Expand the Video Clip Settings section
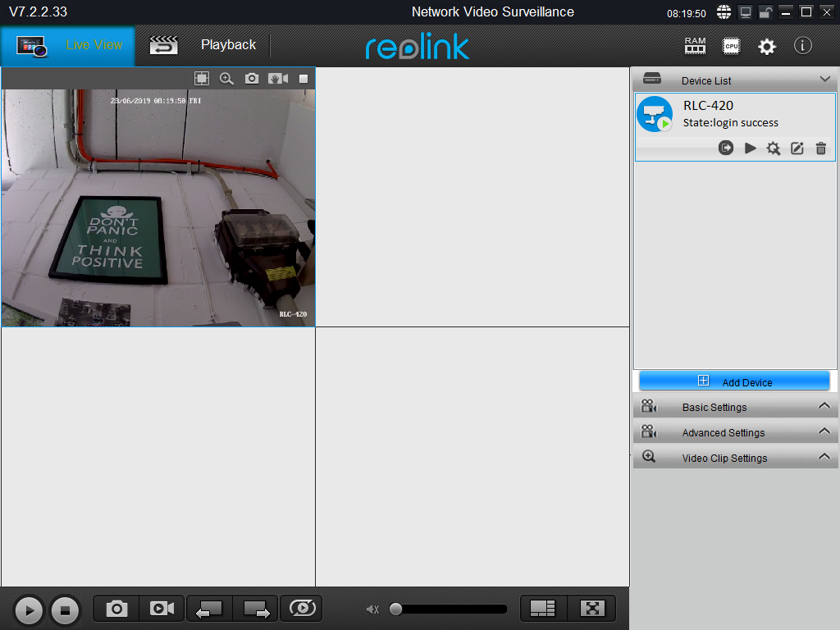 (824, 458)
